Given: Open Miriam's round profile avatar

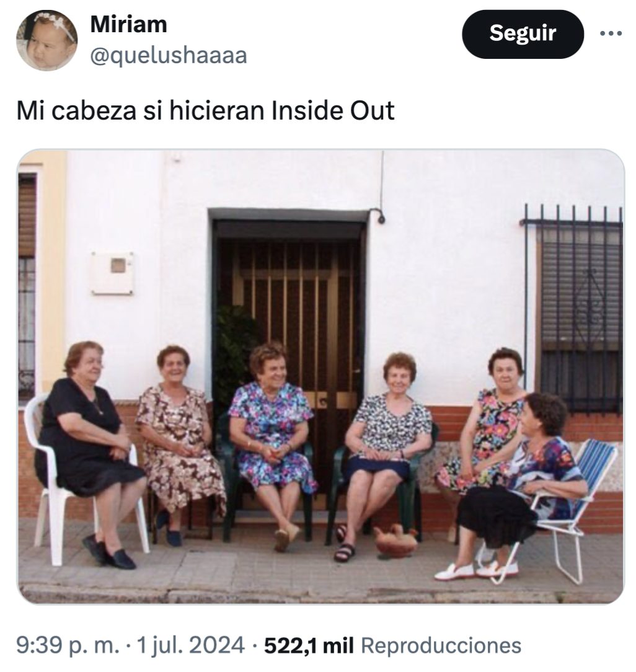Looking at the screenshot, I should click(x=46, y=40).
